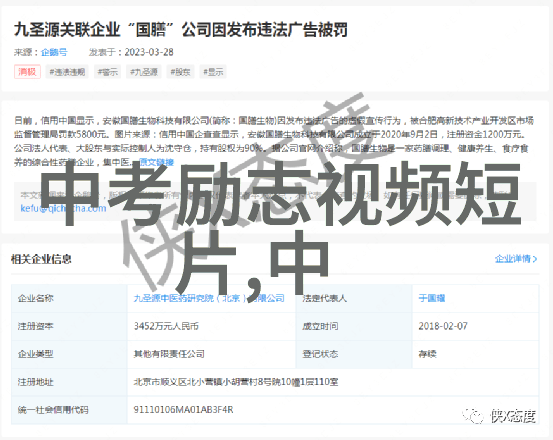Select the 企业名称 label cell
The height and width of the screenshot is (440, 553).
point(69,298)
